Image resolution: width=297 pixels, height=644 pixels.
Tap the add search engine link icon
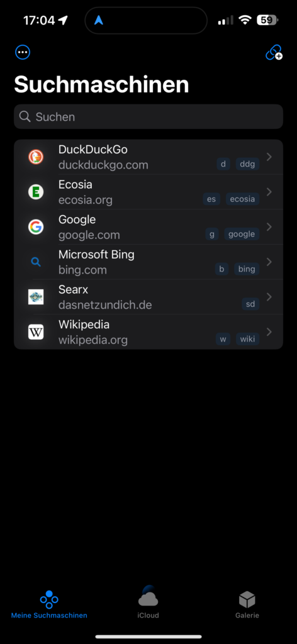274,53
